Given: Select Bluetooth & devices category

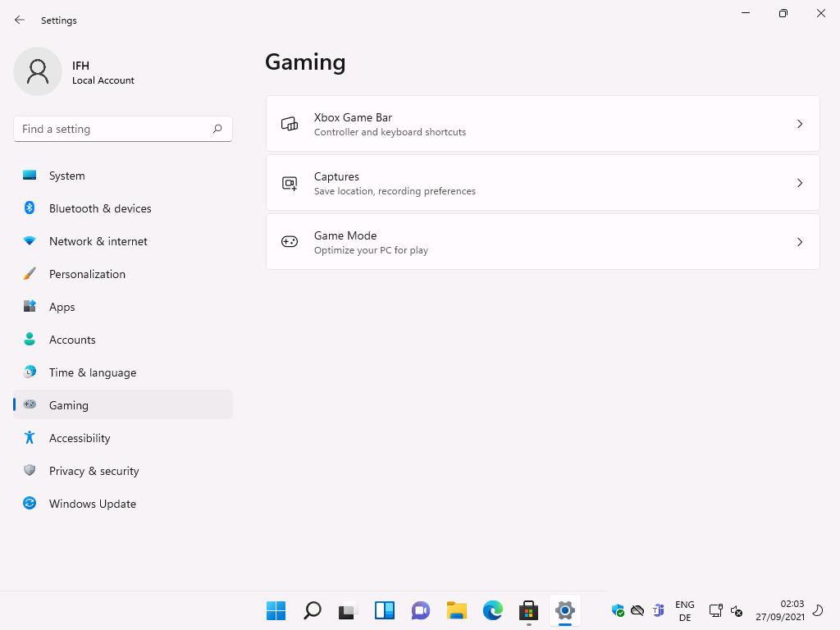Looking at the screenshot, I should (x=123, y=208).
